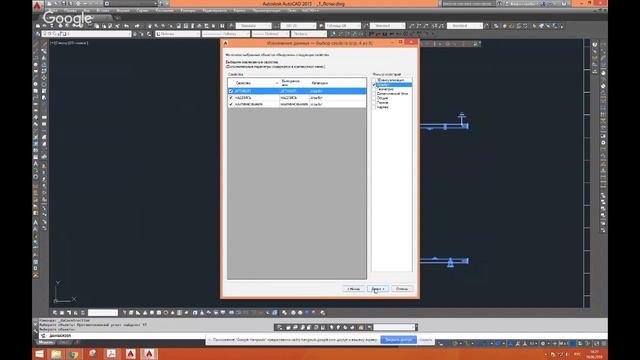Enable the Общие category filter checkbox
The height and width of the screenshot is (360, 640).
pos(374,98)
